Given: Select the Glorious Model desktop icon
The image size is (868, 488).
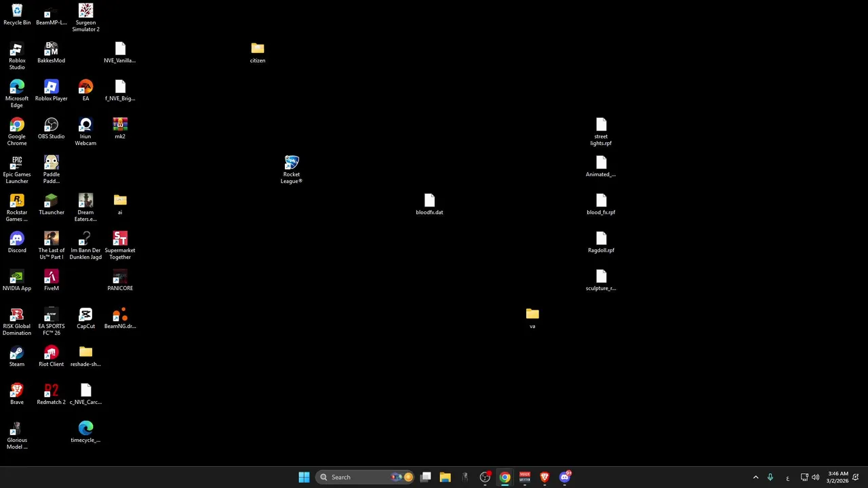Looking at the screenshot, I should [17, 435].
